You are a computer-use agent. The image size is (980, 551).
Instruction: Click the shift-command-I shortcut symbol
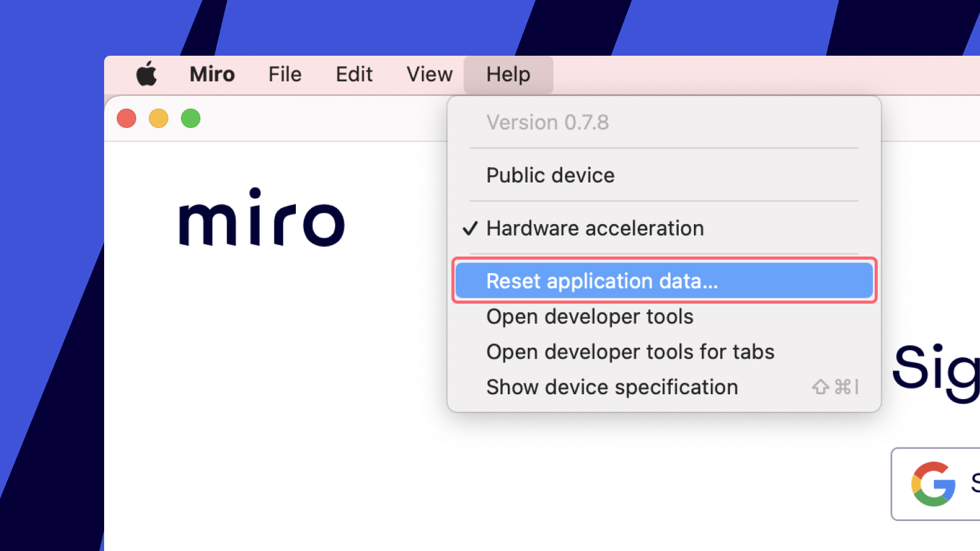835,387
